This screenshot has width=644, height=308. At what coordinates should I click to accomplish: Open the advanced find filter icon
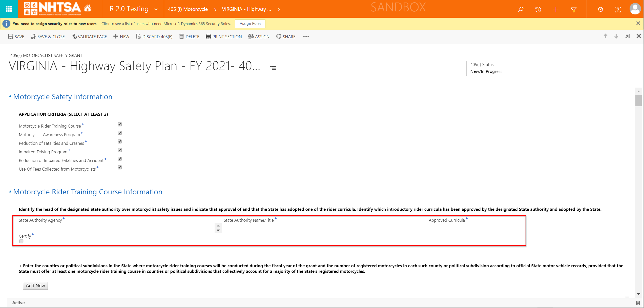click(574, 10)
